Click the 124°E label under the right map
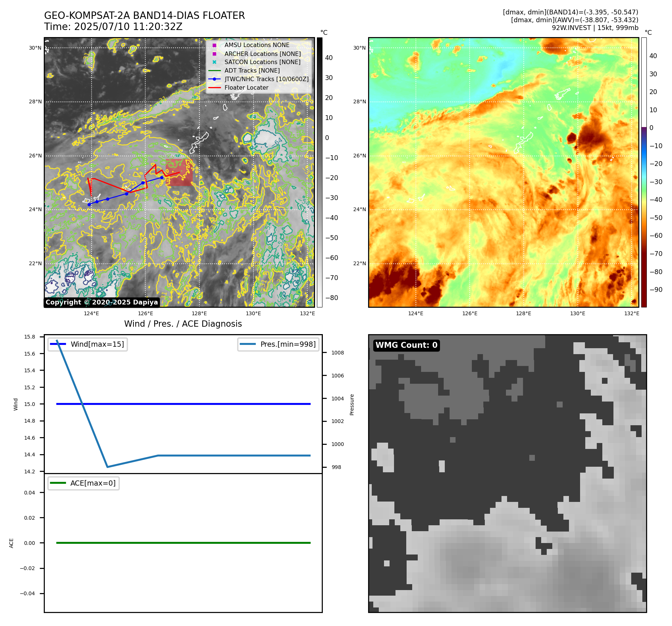The image size is (672, 626). click(416, 313)
